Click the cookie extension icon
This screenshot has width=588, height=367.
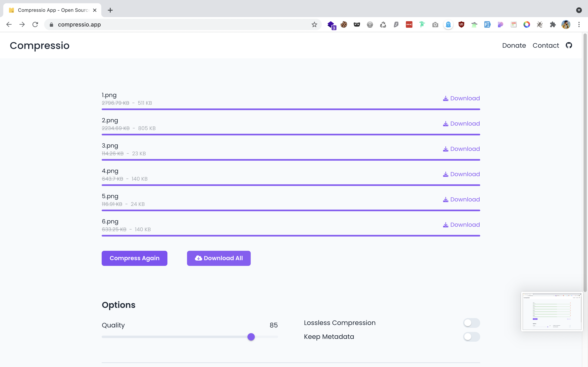pyautogui.click(x=344, y=24)
